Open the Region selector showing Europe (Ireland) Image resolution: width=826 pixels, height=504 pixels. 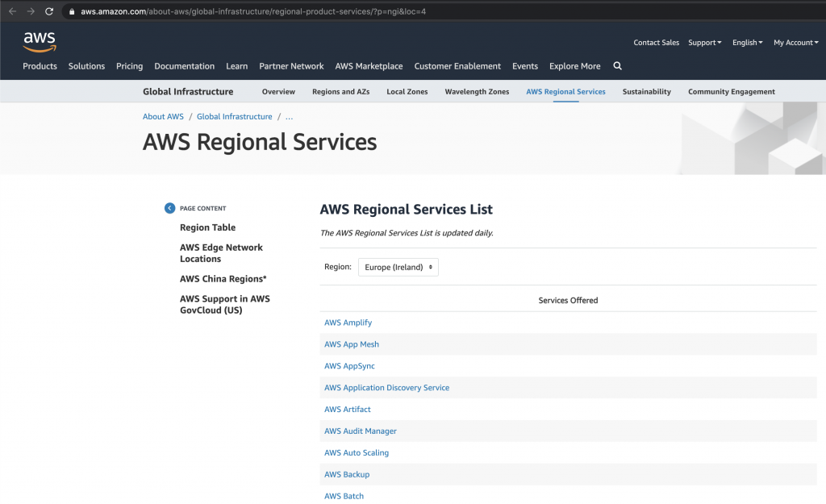[x=398, y=266]
